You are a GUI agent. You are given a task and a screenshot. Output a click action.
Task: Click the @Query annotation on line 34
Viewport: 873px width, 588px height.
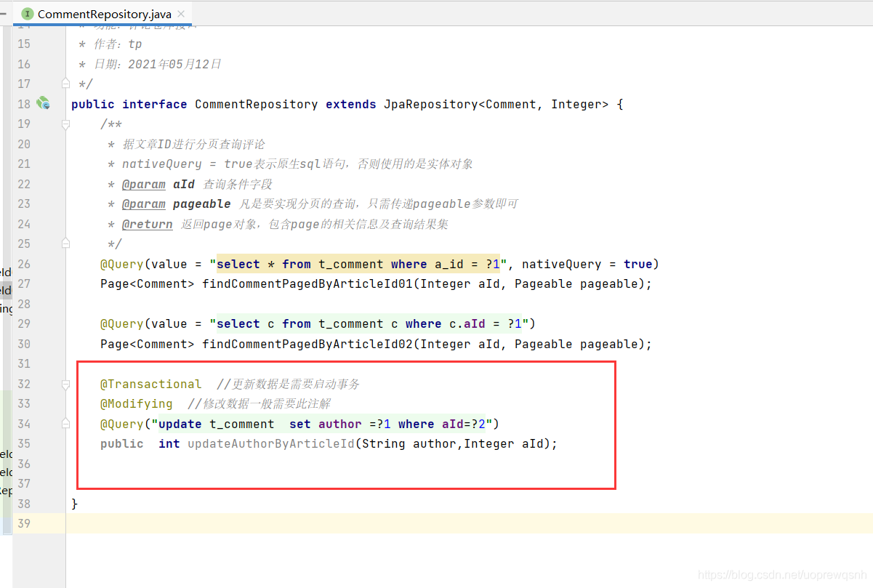121,424
